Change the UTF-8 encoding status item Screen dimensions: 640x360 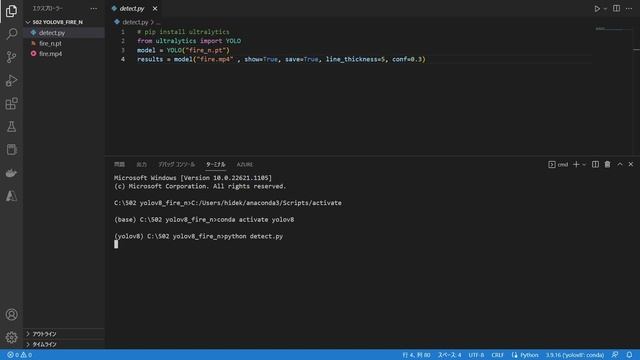pyautogui.click(x=476, y=355)
